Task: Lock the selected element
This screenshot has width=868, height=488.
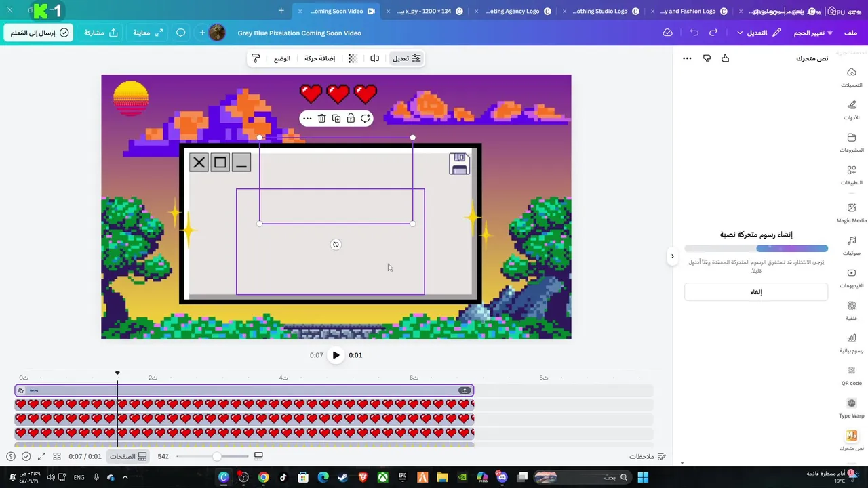Action: [x=351, y=119]
